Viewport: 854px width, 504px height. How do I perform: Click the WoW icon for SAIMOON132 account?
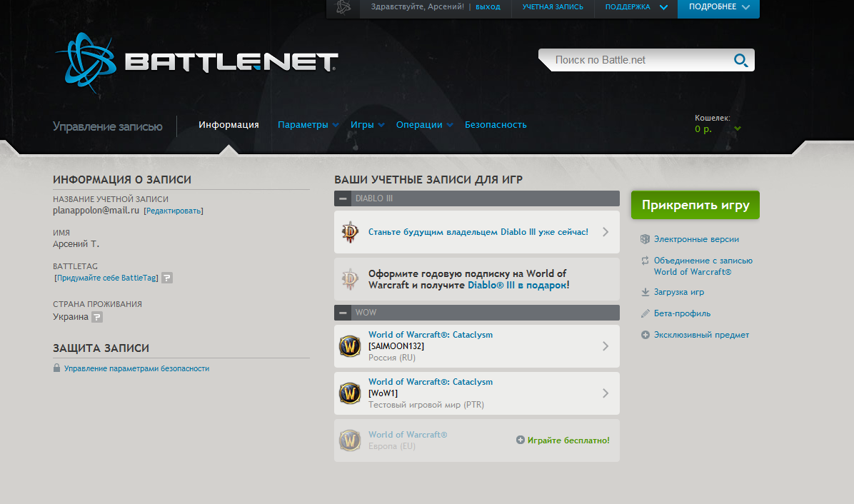(350, 346)
